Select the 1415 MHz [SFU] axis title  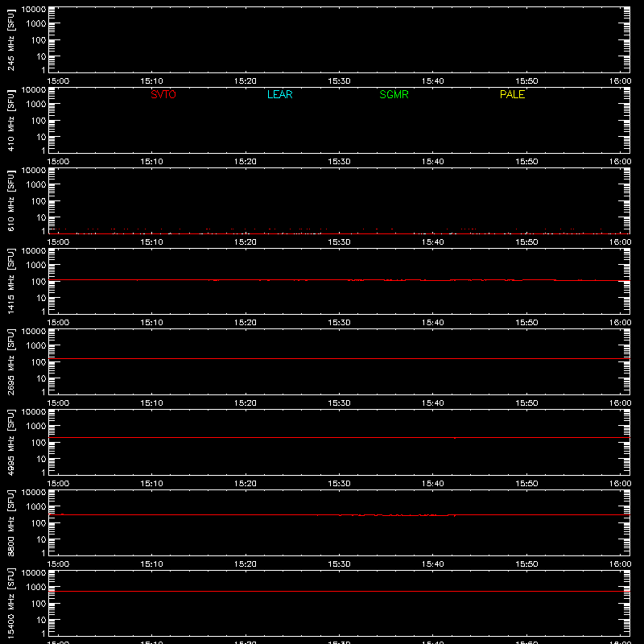tap(11, 281)
